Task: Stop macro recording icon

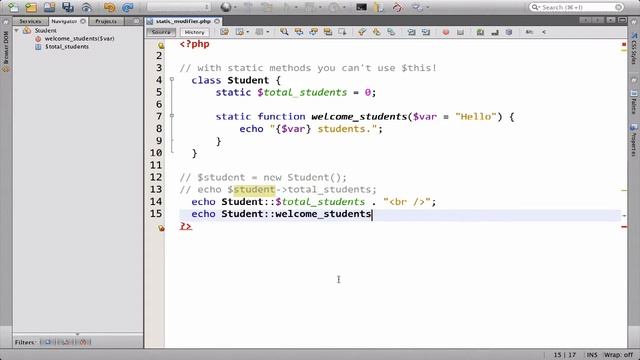Action: click(460, 32)
